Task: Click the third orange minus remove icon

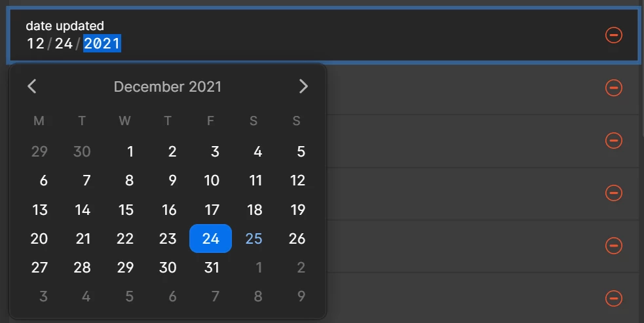Action: coord(614,140)
